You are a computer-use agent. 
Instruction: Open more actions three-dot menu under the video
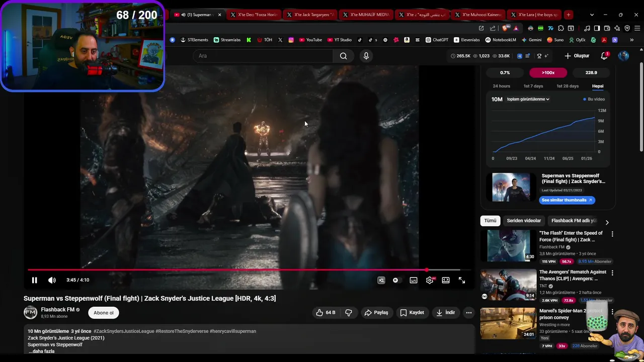point(468,313)
